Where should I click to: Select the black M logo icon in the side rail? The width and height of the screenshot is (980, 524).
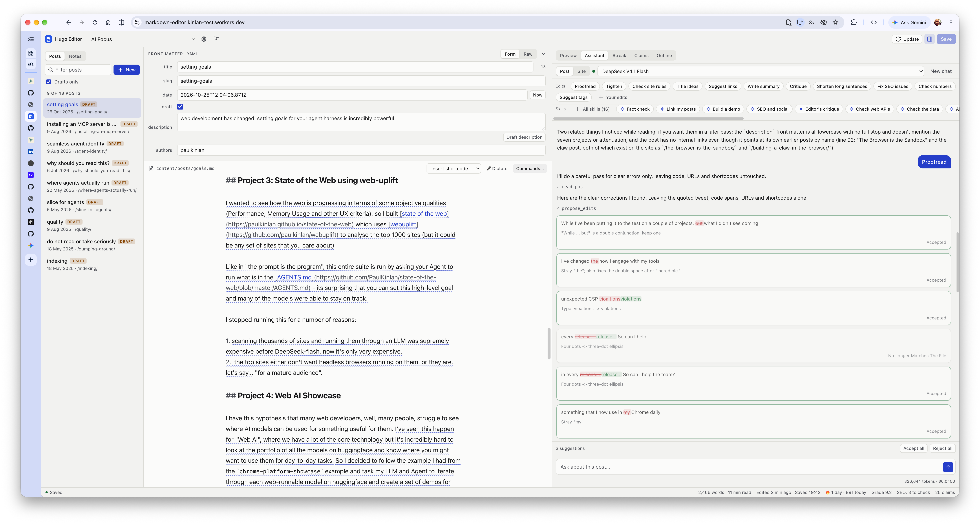click(x=31, y=222)
